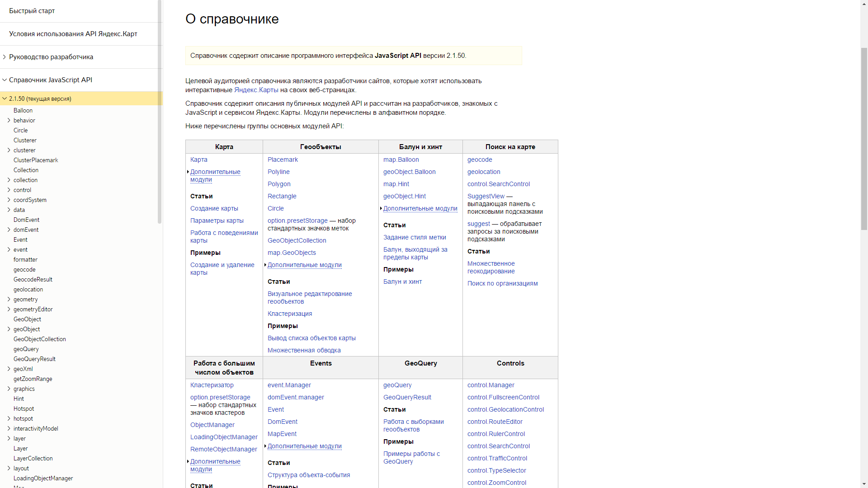
Task: Collapse the Справочник JavaScript API section
Action: tap(5, 80)
